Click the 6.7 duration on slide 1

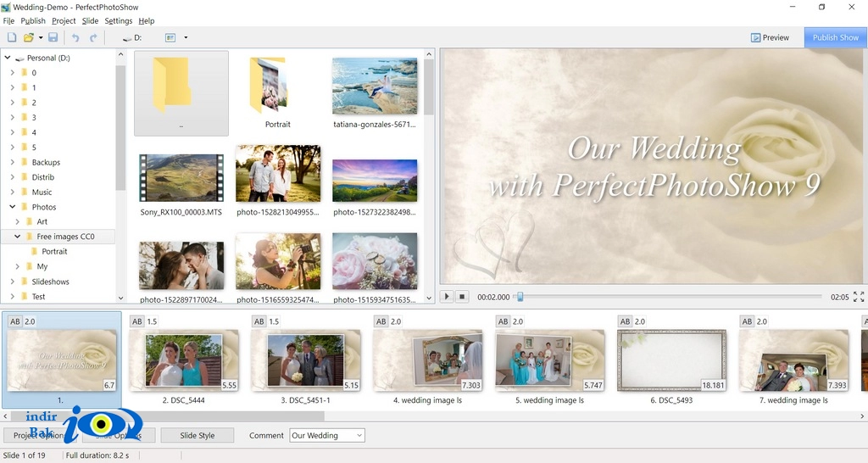(109, 385)
